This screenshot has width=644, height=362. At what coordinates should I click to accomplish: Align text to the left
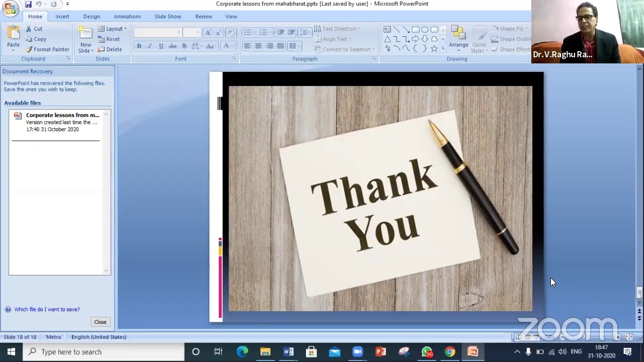(x=247, y=46)
